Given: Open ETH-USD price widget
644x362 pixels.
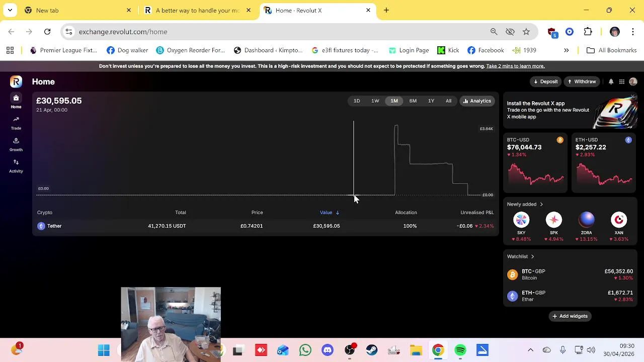Looking at the screenshot, I should tap(604, 163).
